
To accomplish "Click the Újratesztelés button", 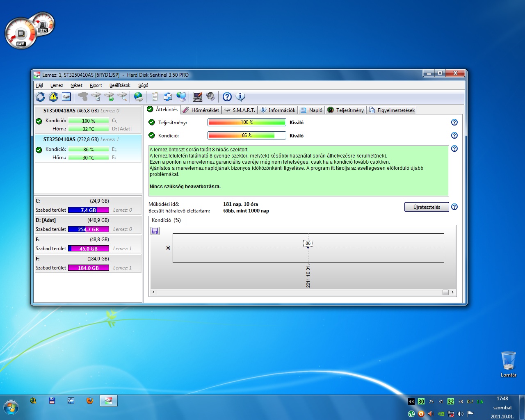I will [x=427, y=207].
